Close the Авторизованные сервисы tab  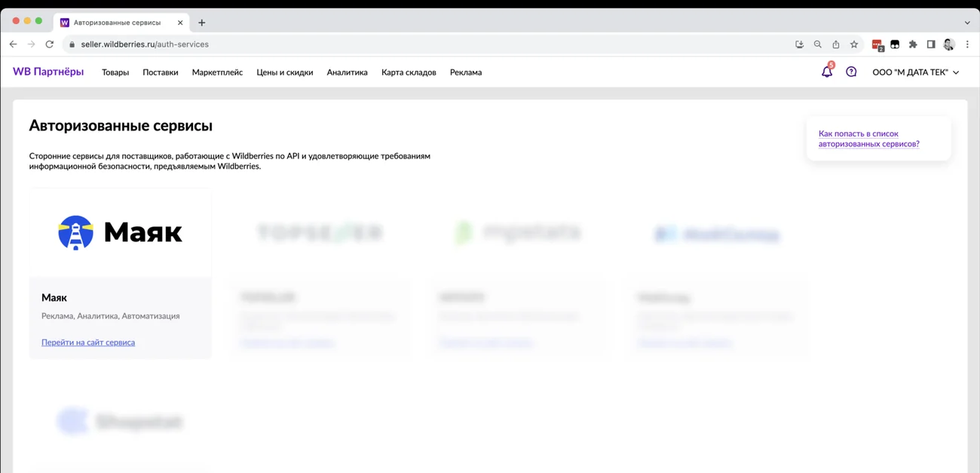click(x=180, y=23)
